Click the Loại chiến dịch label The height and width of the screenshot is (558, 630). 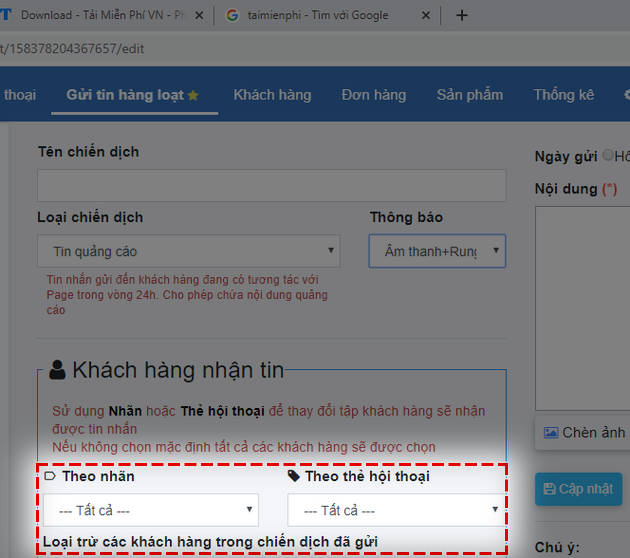click(90, 217)
